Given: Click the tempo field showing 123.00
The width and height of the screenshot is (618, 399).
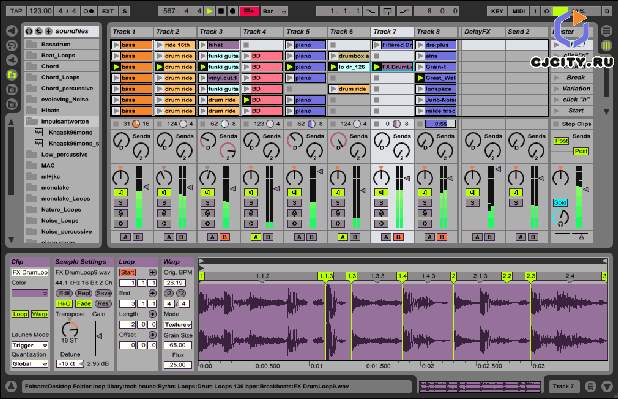Looking at the screenshot, I should click(40, 11).
